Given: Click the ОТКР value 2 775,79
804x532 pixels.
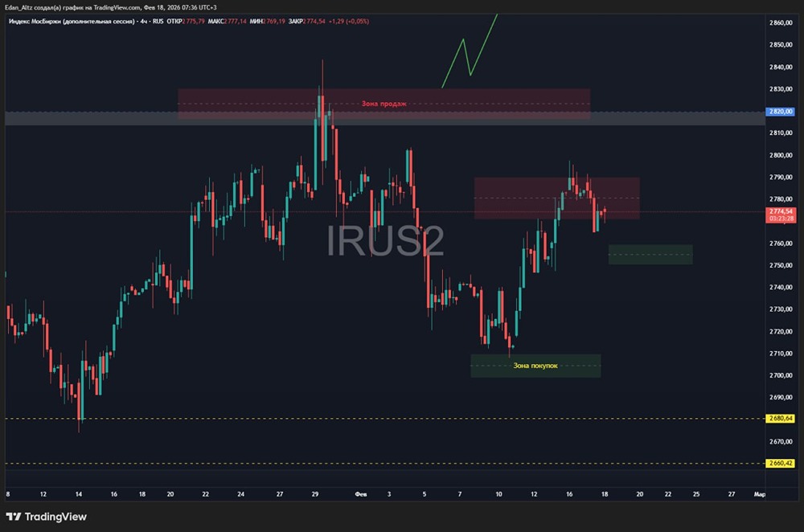Looking at the screenshot, I should [x=193, y=22].
